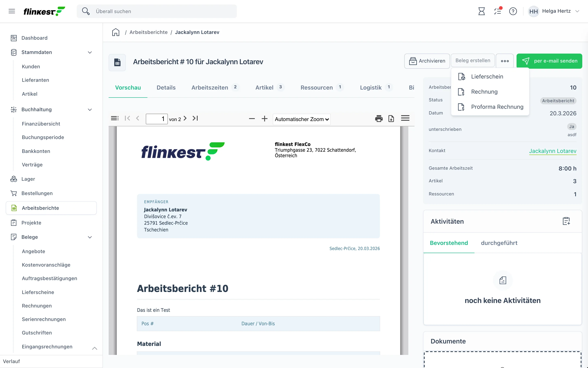
Task: Click the flinkest logo in header
Action: coord(45,11)
